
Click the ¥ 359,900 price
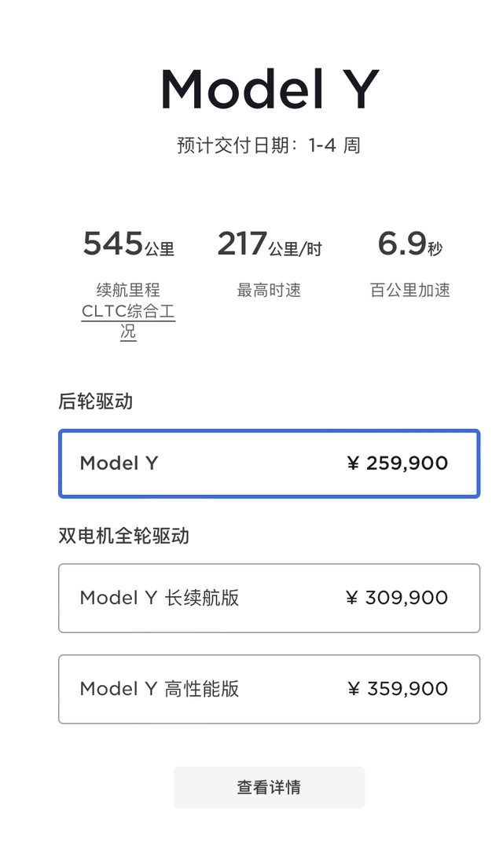click(397, 689)
